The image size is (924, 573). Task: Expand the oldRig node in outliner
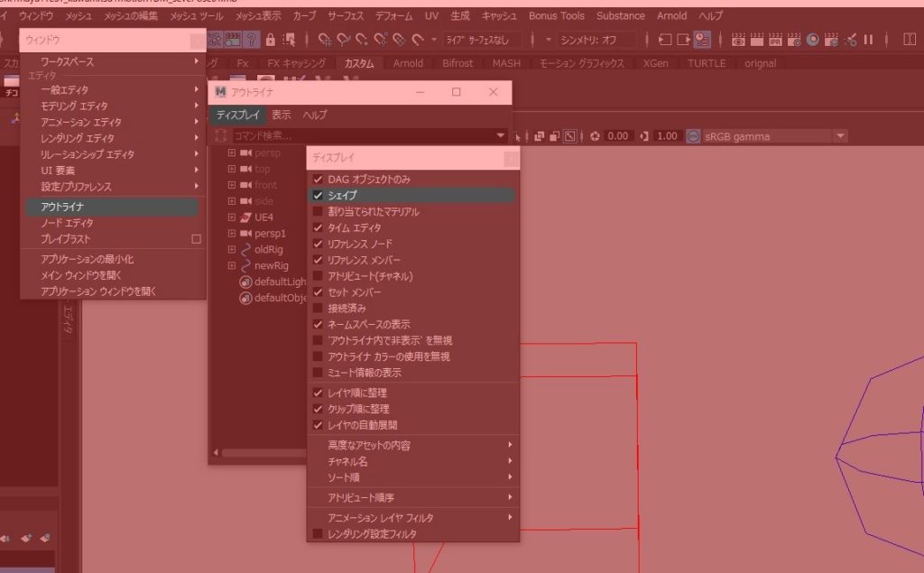click(x=232, y=249)
